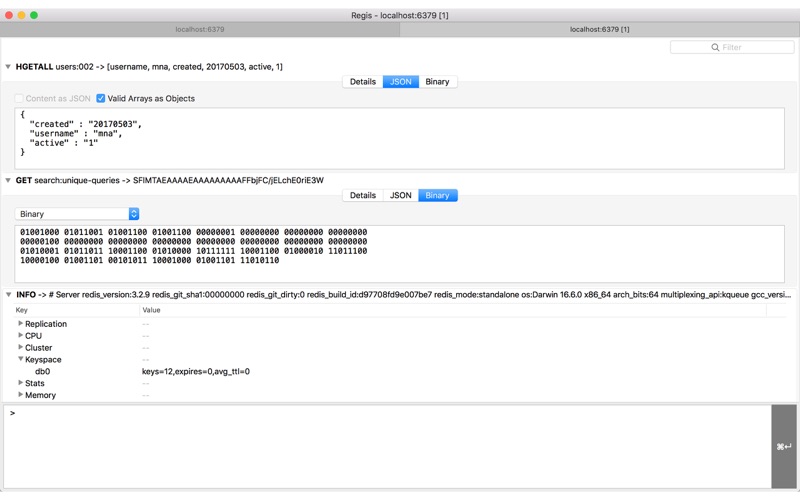Click the binary output text area
Image resolution: width=800 pixels, height=500 pixels.
coord(399,254)
